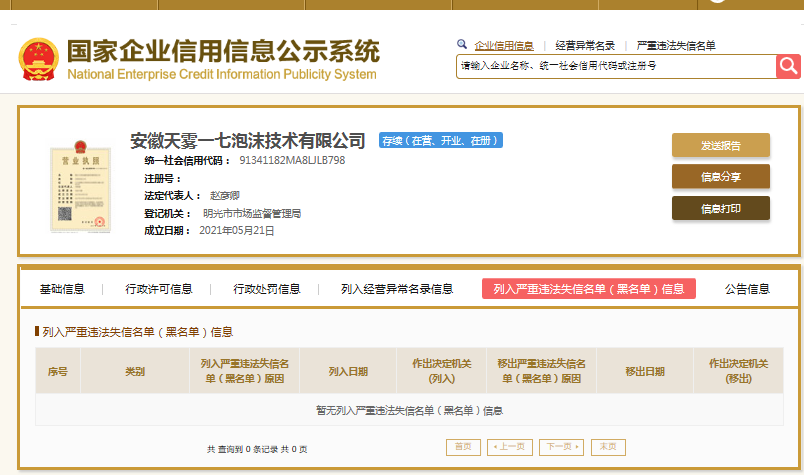
Task: Click the 信息分享 button
Action: pos(720,176)
